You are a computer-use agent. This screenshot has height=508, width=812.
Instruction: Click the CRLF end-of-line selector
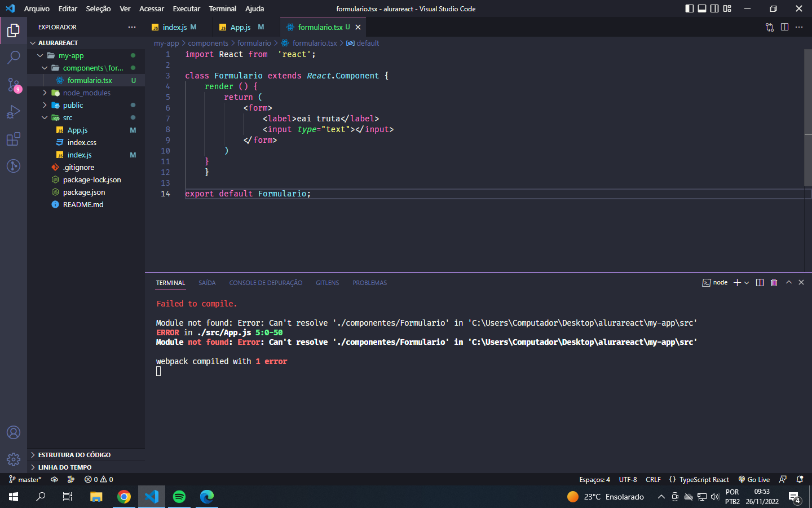(653, 479)
